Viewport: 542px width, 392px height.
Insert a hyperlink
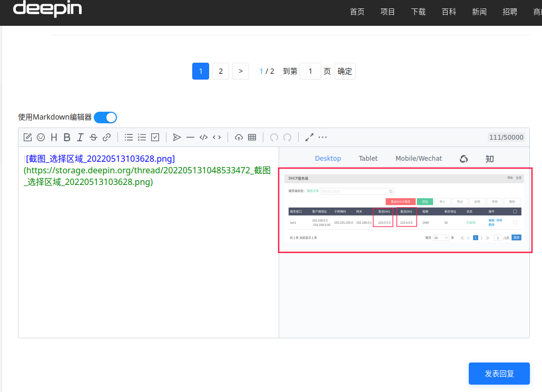point(106,137)
